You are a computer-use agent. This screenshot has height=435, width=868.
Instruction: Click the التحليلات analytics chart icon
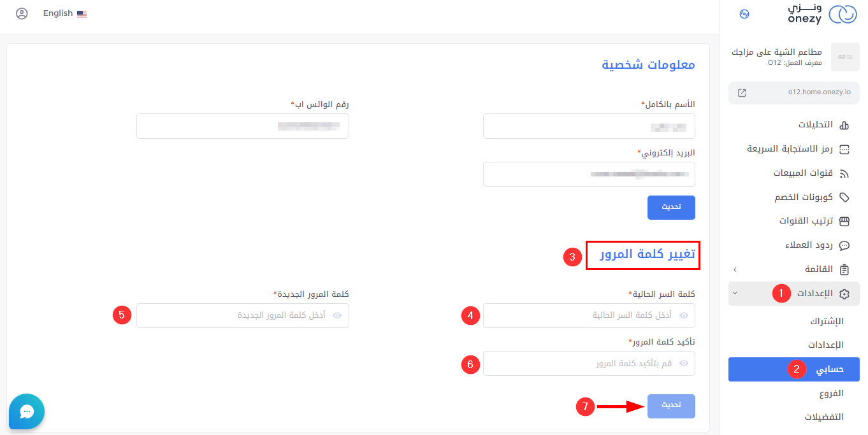pos(844,125)
